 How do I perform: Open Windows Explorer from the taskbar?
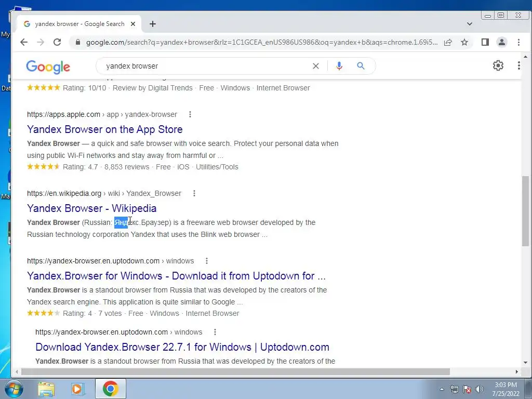[x=46, y=389]
